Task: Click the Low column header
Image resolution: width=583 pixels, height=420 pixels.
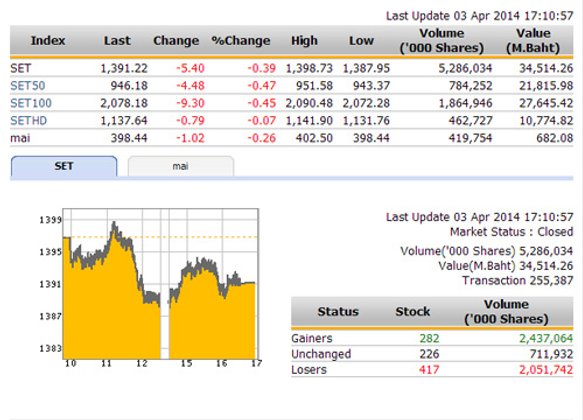Action: coord(361,41)
